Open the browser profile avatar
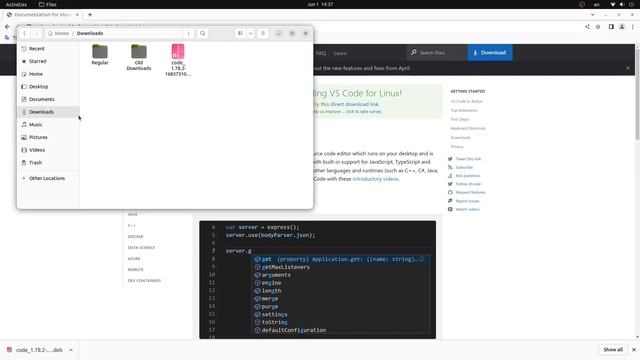This screenshot has height=360, width=640. [x=622, y=27]
